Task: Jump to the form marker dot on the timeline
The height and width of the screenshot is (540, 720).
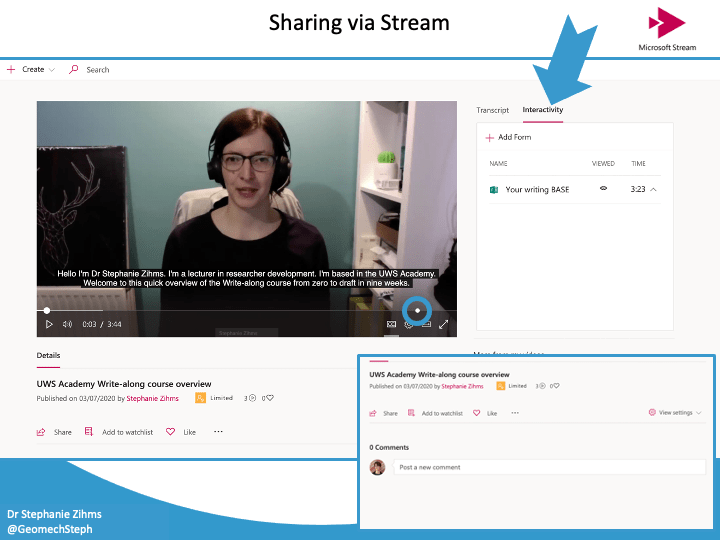Action: coord(417,310)
